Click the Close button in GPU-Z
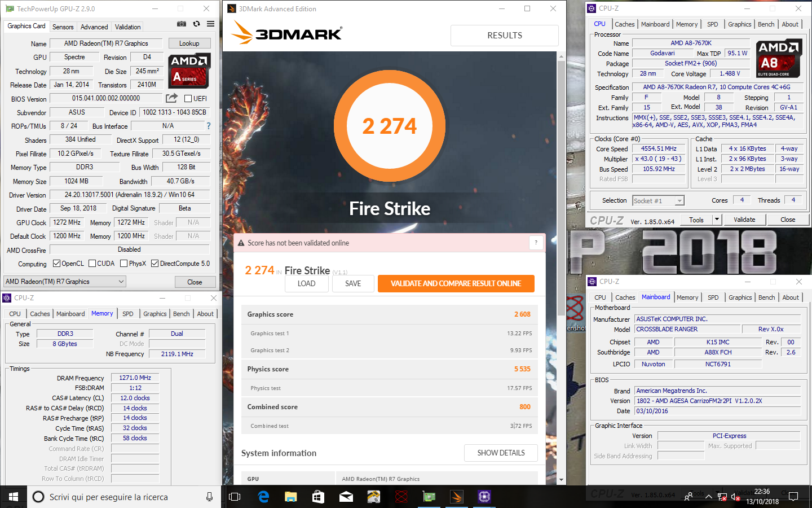The width and height of the screenshot is (812, 508). 195,282
